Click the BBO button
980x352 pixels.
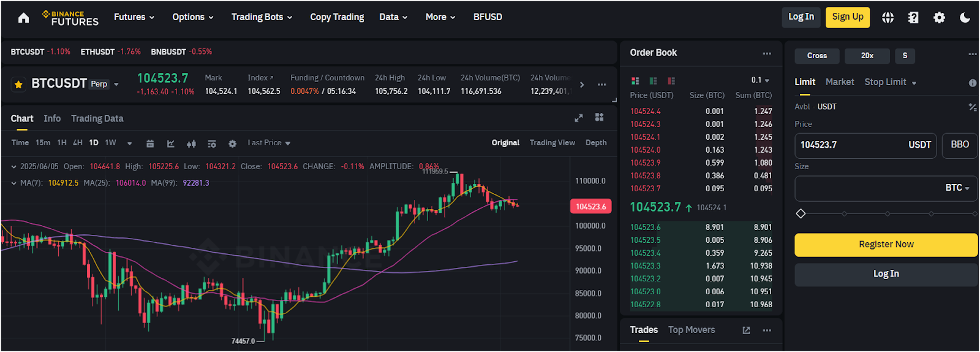point(960,145)
